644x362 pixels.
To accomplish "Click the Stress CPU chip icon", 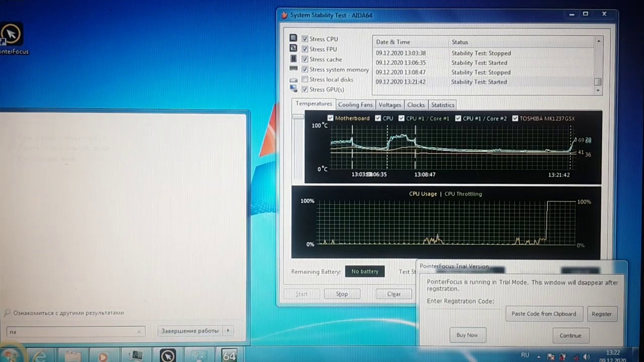I will click(293, 38).
